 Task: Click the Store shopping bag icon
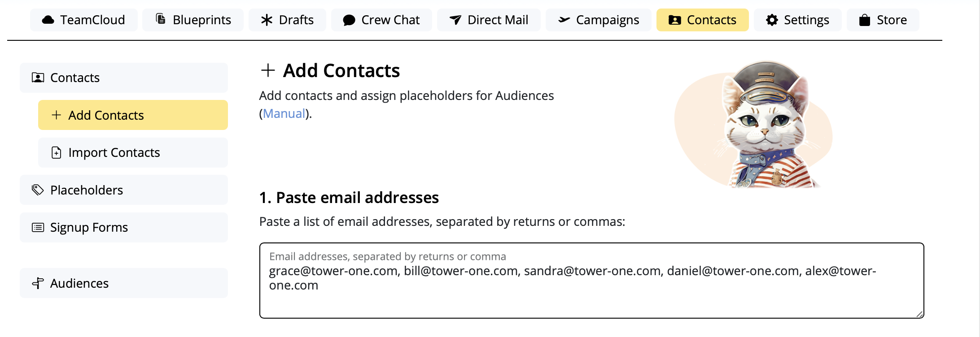(865, 20)
